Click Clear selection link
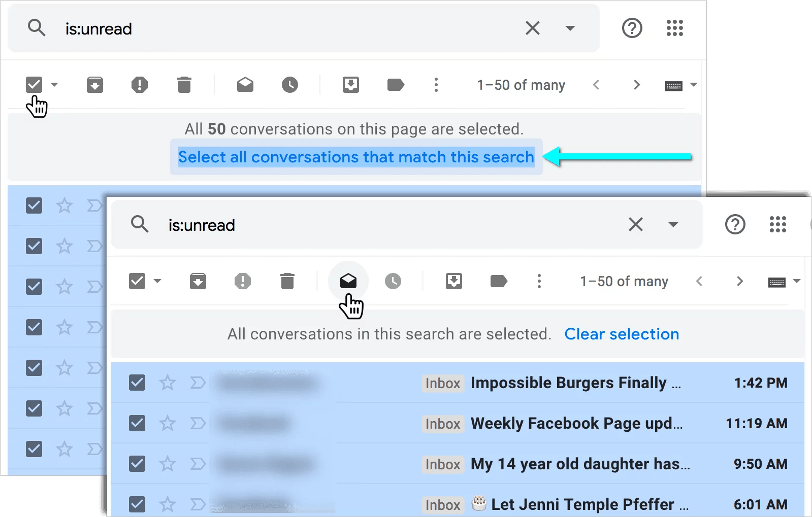This screenshot has height=517, width=812. coord(622,334)
